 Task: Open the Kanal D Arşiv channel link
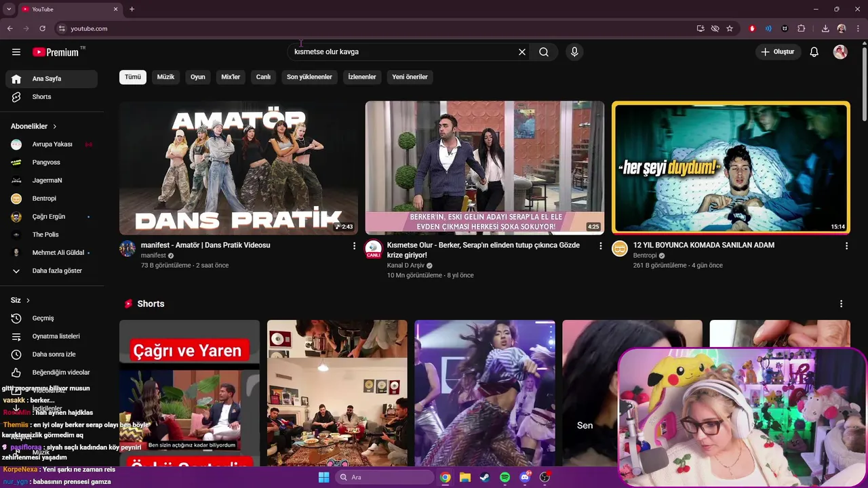click(406, 265)
